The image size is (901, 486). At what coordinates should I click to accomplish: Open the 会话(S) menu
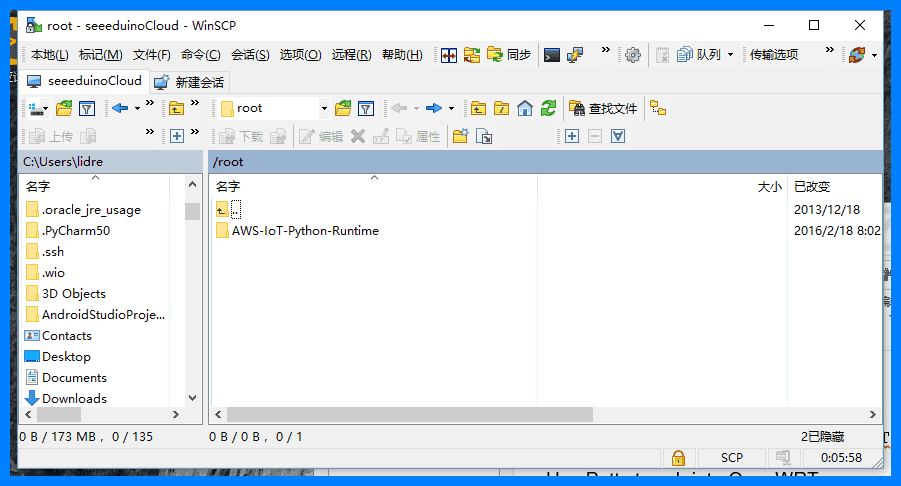click(250, 55)
